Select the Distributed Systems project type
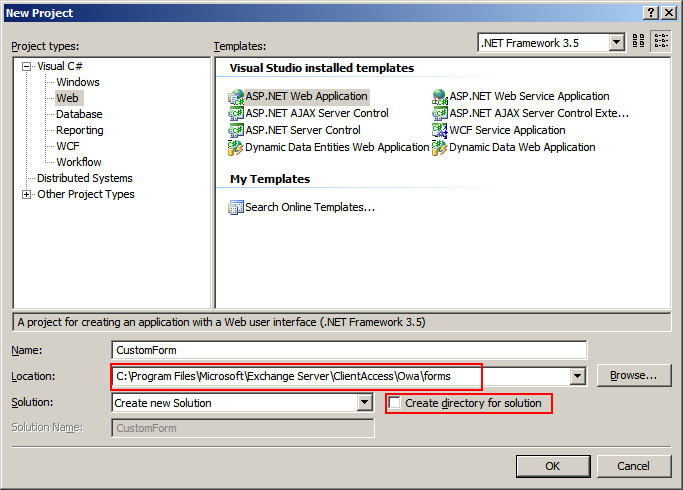 point(85,179)
